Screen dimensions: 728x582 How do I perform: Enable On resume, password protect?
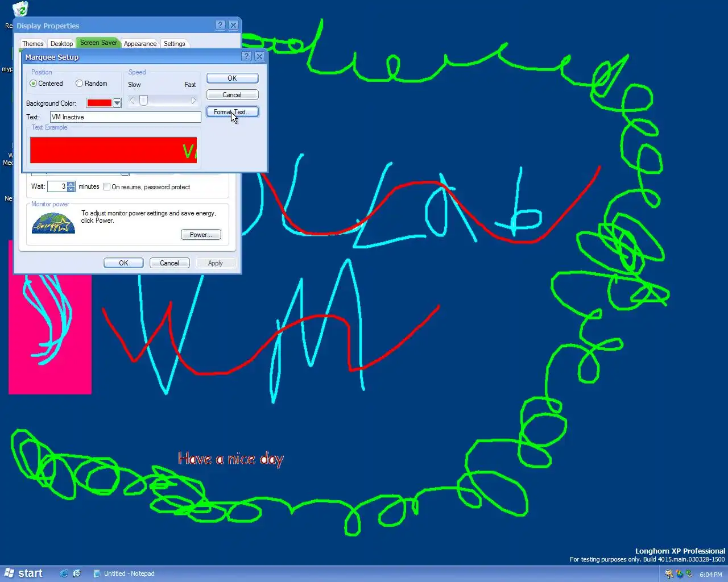coord(147,187)
